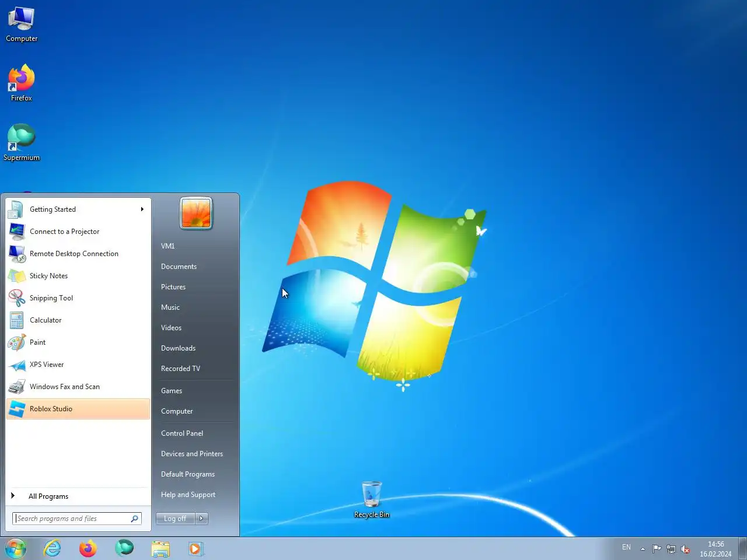
Task: Click the Sticky Notes icon
Action: coord(17,276)
